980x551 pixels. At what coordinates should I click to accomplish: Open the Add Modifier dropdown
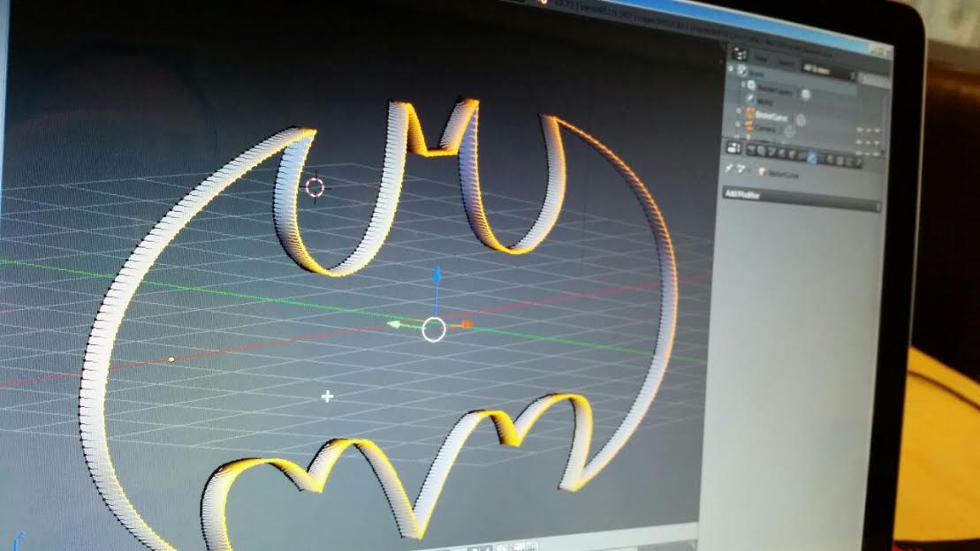[x=801, y=200]
